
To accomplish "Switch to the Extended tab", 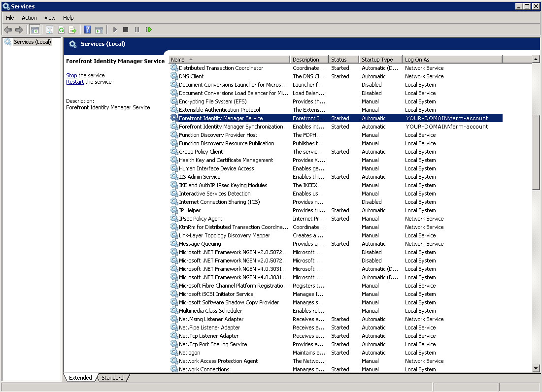I will point(80,378).
